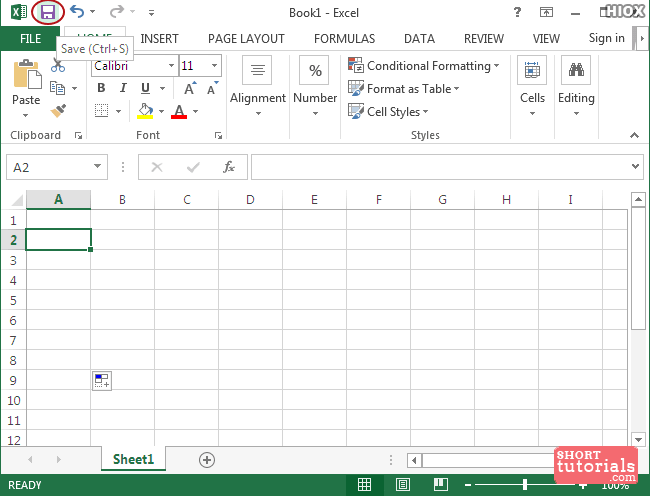Screen dimensions: 650x496
Task: Add a new sheet with plus icon
Action: (x=207, y=460)
